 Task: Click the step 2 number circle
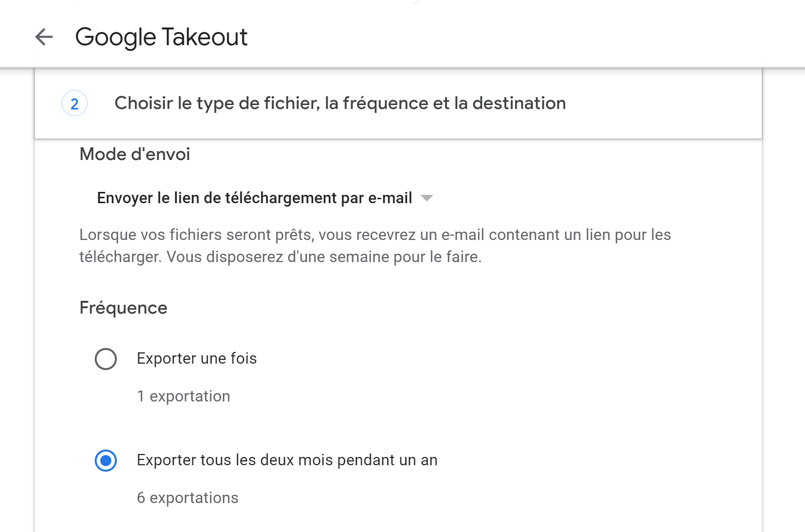point(75,104)
